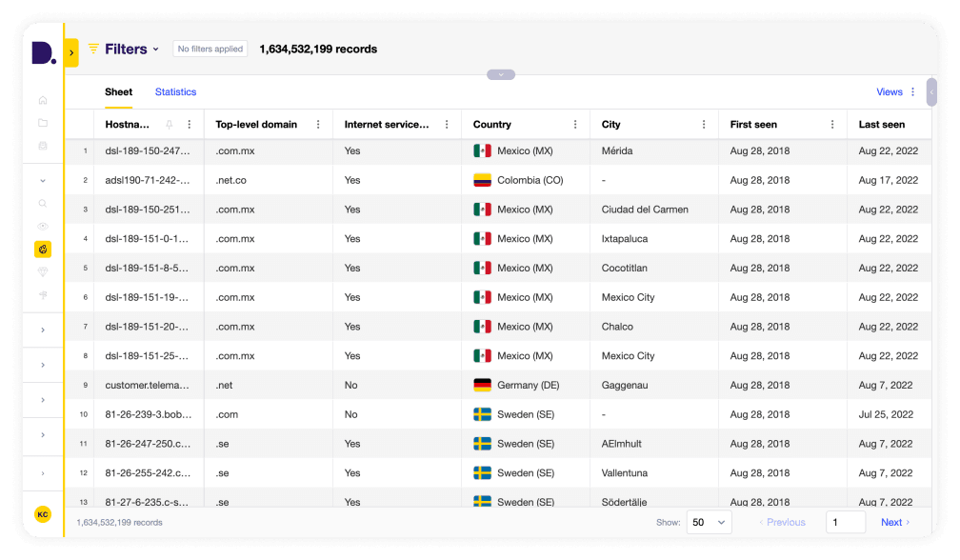This screenshot has width=960, height=560.
Task: Select the highlighted fingerprint icon in the sidebar
Action: (x=43, y=249)
